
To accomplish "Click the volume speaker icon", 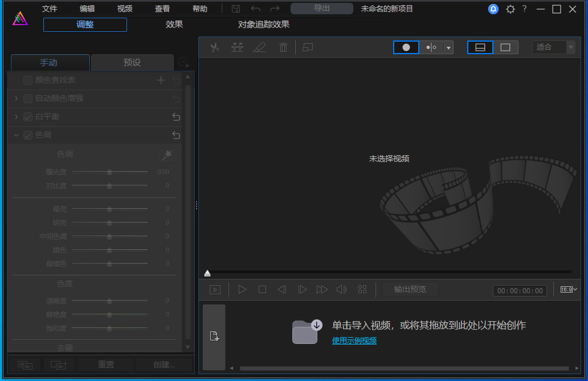I will (342, 289).
